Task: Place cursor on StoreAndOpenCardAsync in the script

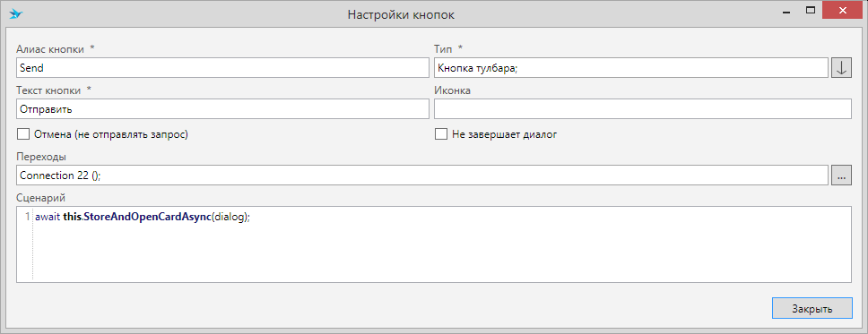Action: point(147,218)
